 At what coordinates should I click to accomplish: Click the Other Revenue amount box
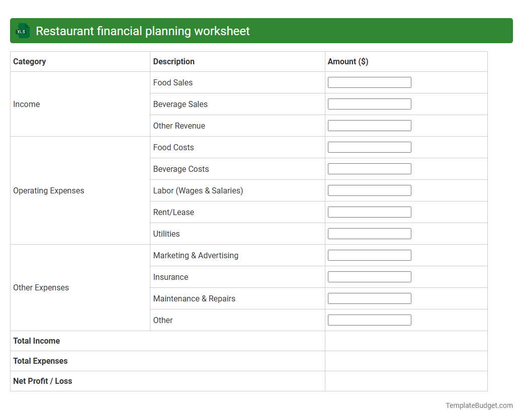(x=369, y=125)
